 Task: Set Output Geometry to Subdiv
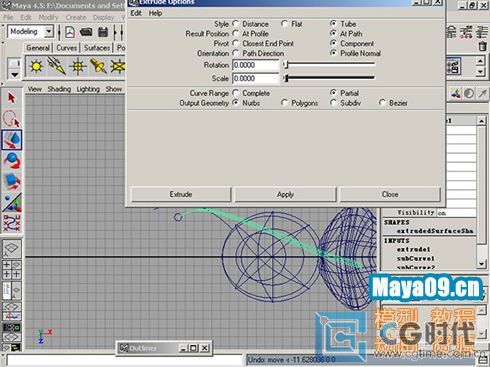pyautogui.click(x=333, y=103)
